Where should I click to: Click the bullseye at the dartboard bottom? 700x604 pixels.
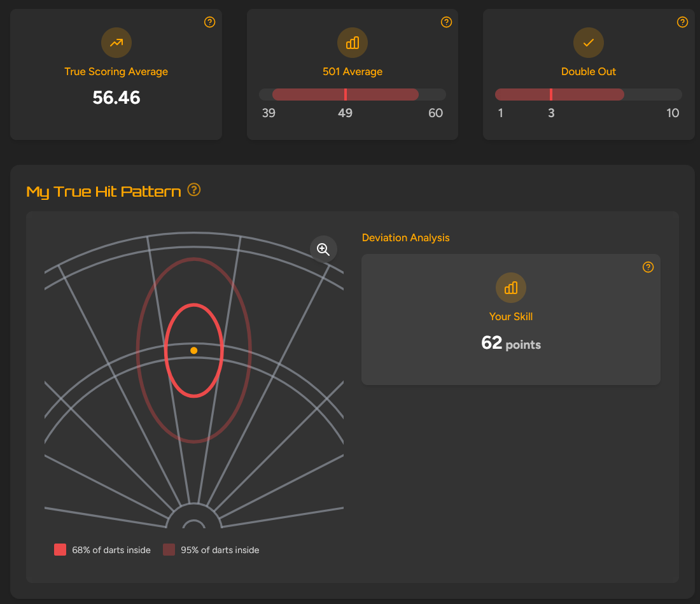tap(193, 525)
